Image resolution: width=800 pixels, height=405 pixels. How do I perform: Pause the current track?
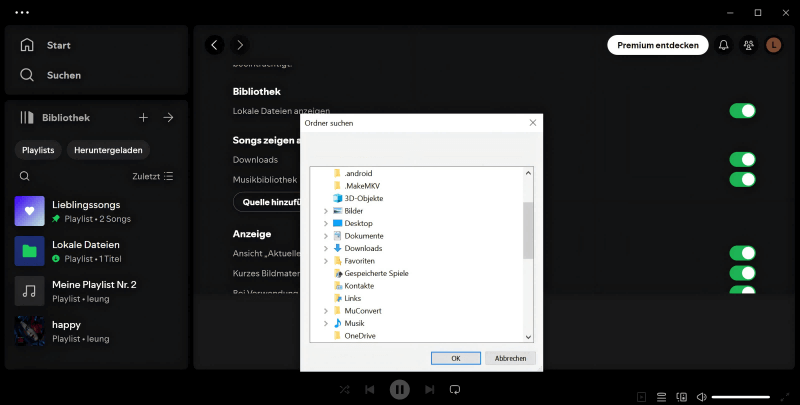coord(400,389)
